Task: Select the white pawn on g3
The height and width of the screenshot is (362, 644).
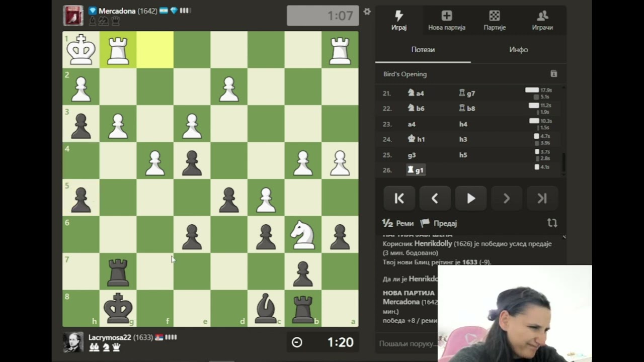Action: coord(118,124)
